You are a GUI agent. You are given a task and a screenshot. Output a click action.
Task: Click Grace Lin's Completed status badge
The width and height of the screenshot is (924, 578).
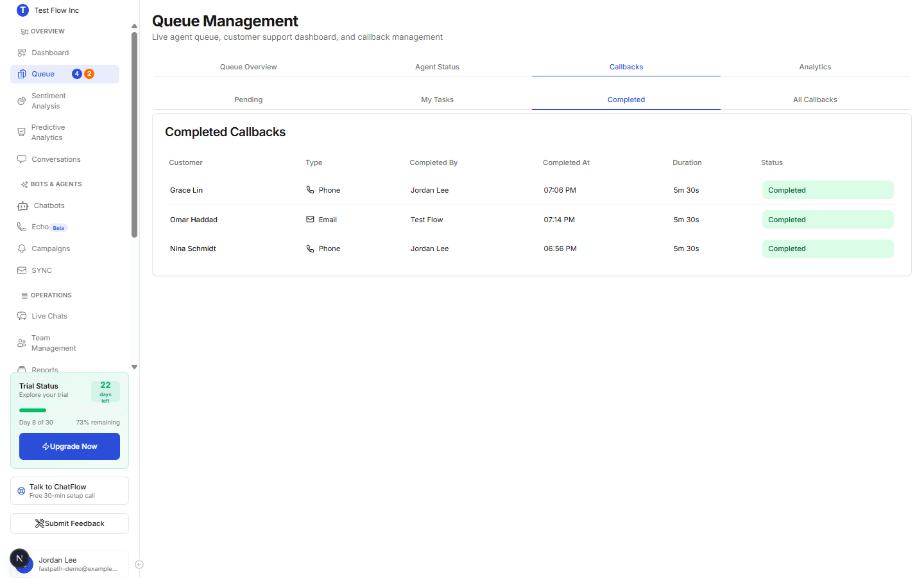pos(828,190)
